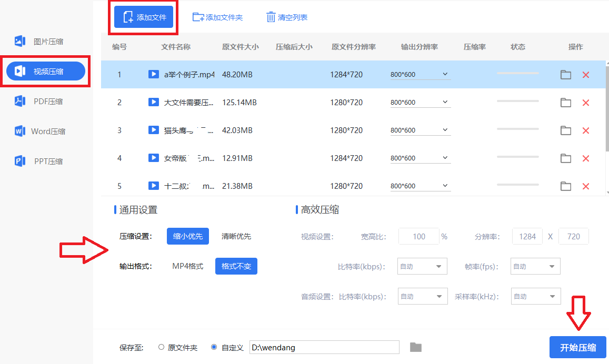The width and height of the screenshot is (609, 364).
Task: Select the 自定义 save location radio
Action: coord(214,347)
